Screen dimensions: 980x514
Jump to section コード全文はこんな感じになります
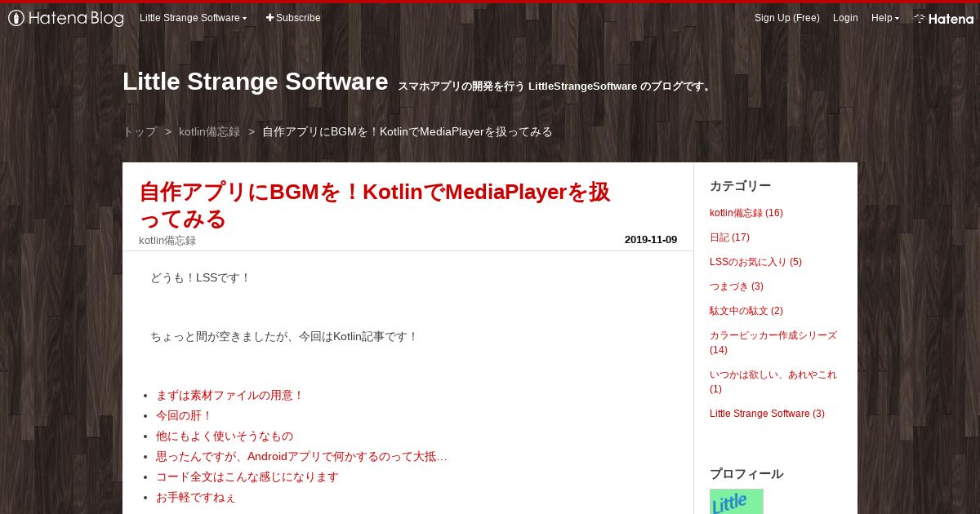tap(247, 476)
